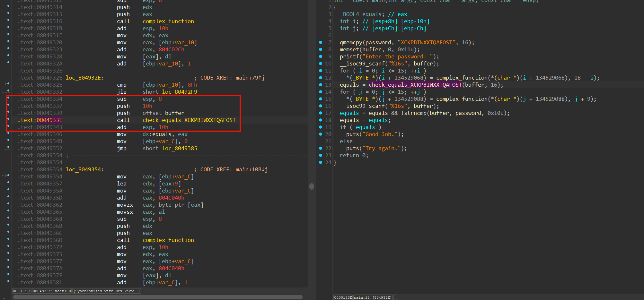Click pseudocode status offset 0000133E
Viewport: 644px width, 300px height.
click(x=343, y=297)
